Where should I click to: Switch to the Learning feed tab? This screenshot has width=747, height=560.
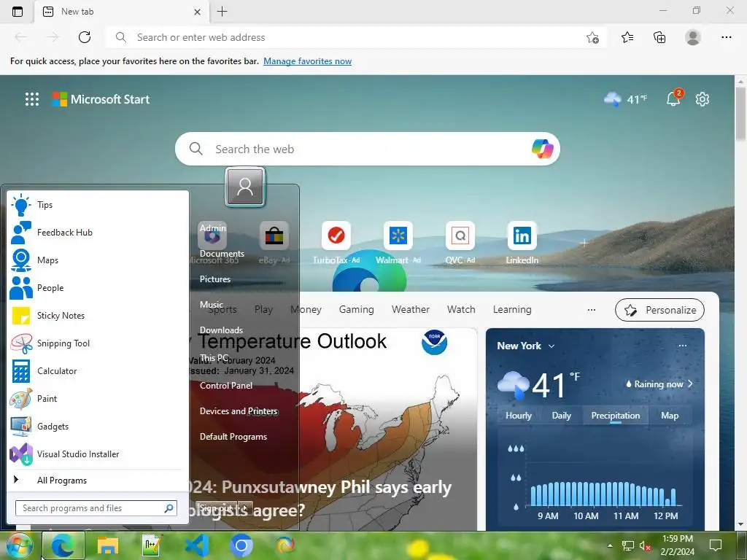click(x=512, y=309)
